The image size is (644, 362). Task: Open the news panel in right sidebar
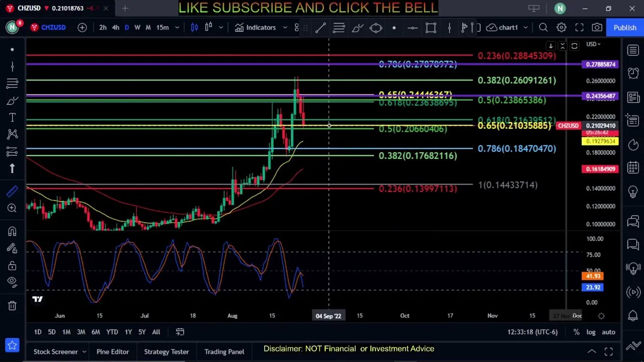[x=633, y=97]
